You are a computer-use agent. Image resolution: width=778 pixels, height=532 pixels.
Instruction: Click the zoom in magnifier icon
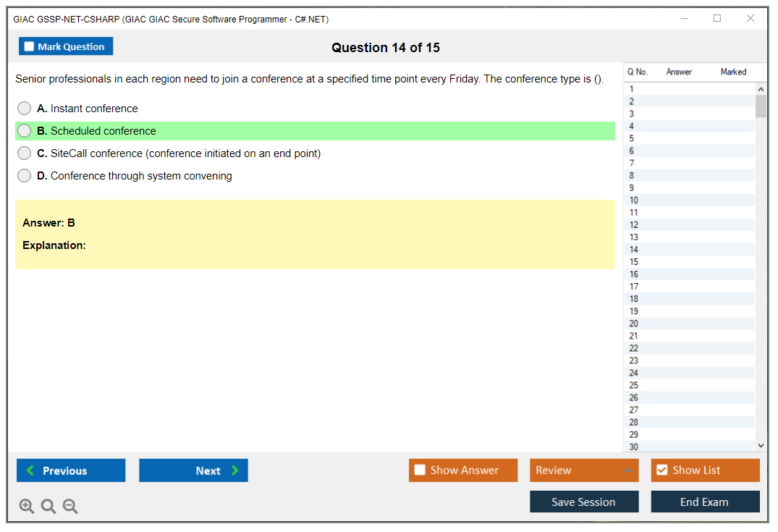[27, 507]
